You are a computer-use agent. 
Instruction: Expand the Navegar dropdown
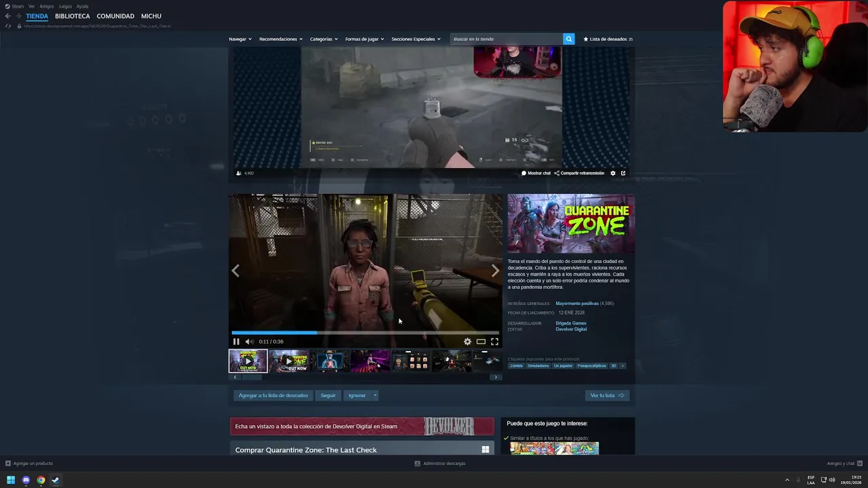click(x=240, y=39)
